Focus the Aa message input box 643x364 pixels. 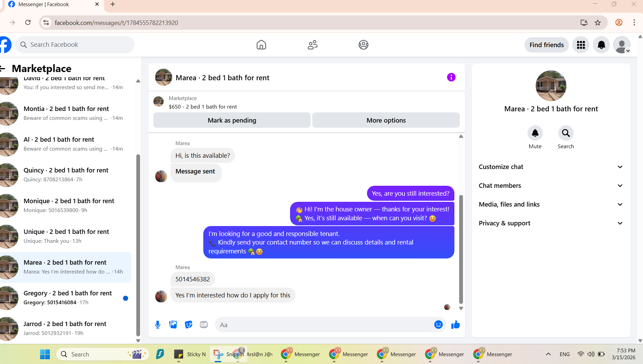(325, 325)
